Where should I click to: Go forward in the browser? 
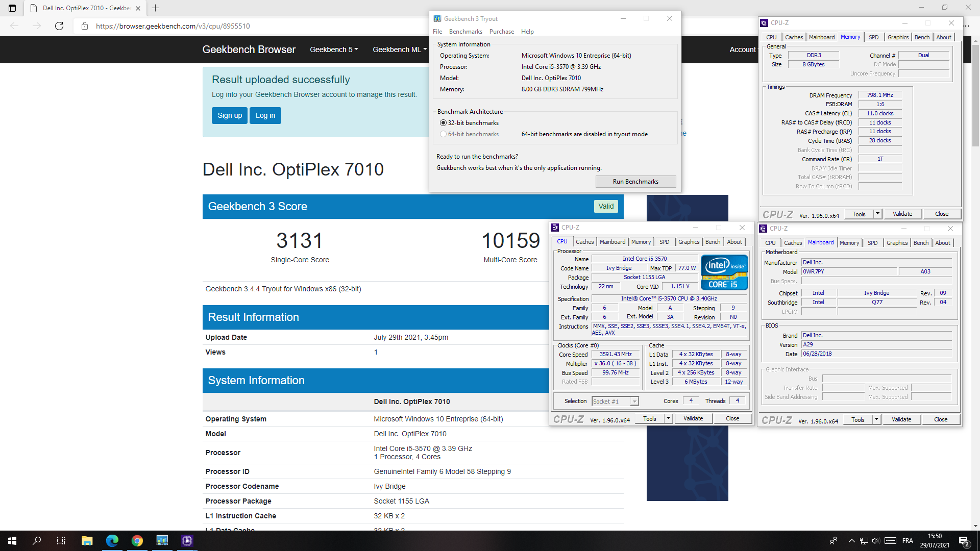click(x=37, y=26)
